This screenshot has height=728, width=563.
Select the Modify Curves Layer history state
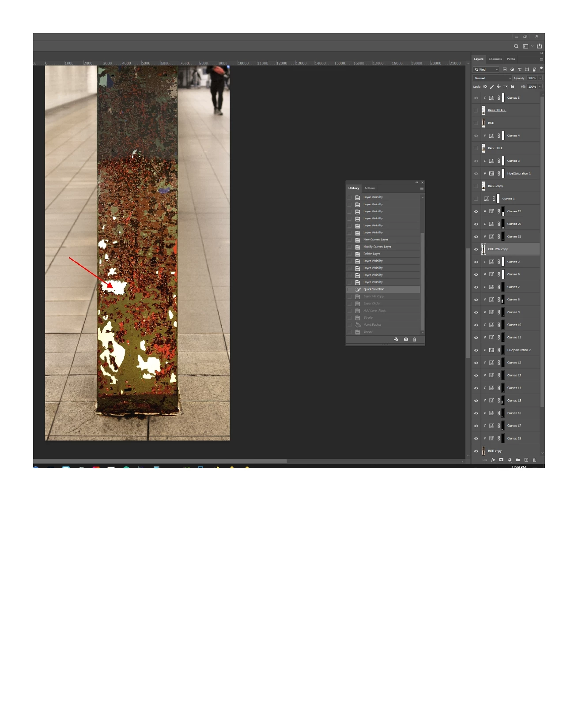pos(383,247)
